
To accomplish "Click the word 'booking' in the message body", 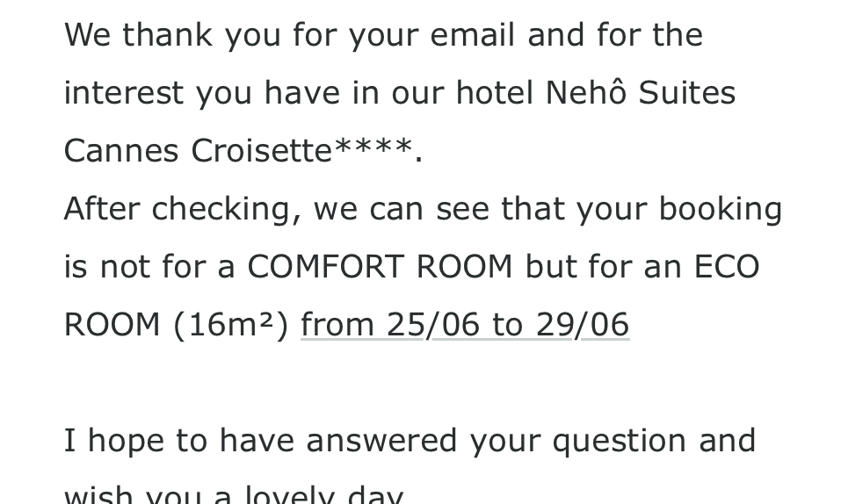I will pos(721,209).
